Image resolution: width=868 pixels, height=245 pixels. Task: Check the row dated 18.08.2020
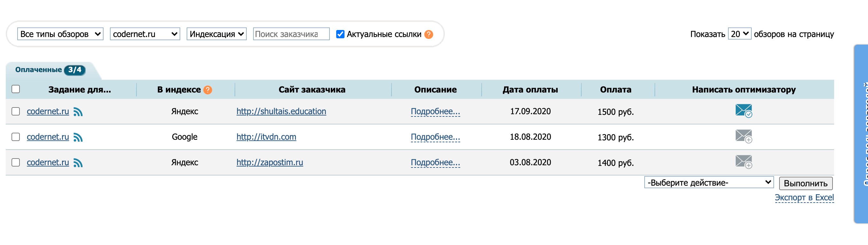(x=16, y=137)
